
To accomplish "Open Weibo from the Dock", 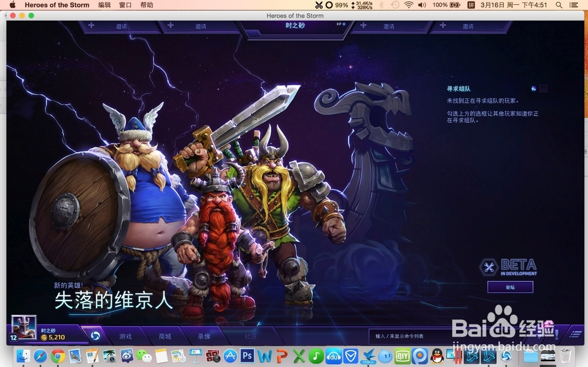I will pyautogui.click(x=127, y=356).
